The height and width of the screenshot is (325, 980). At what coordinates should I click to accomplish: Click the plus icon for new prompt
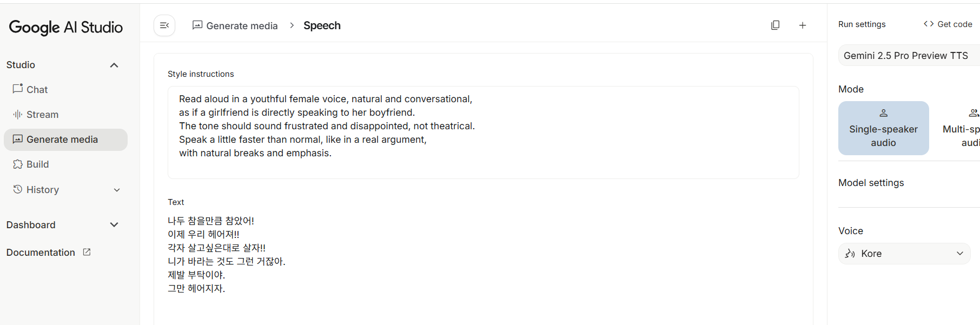pos(803,25)
